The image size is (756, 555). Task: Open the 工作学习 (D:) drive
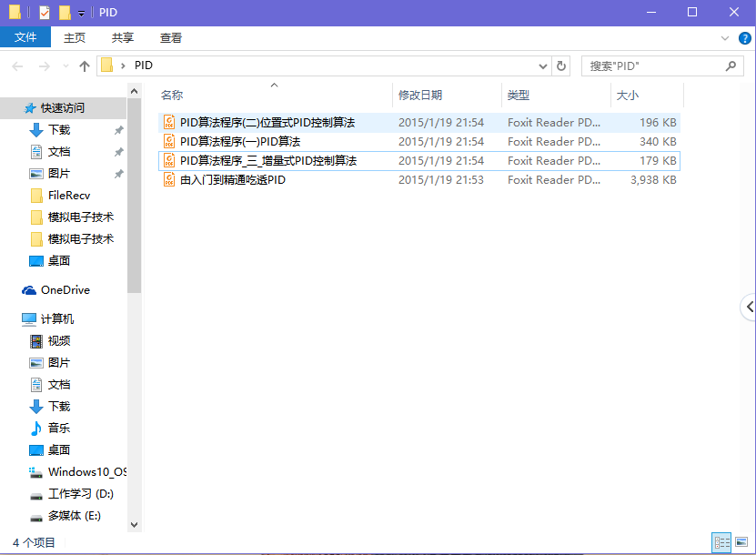81,494
